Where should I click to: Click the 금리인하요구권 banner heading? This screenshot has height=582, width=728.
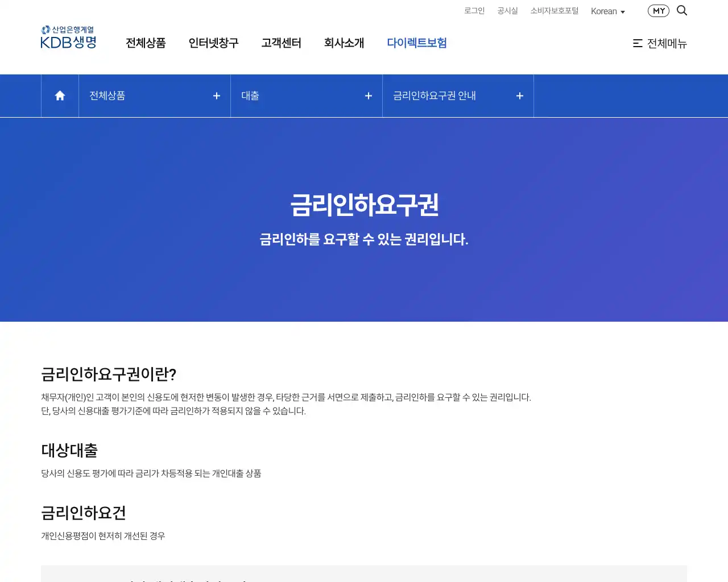coord(364,205)
